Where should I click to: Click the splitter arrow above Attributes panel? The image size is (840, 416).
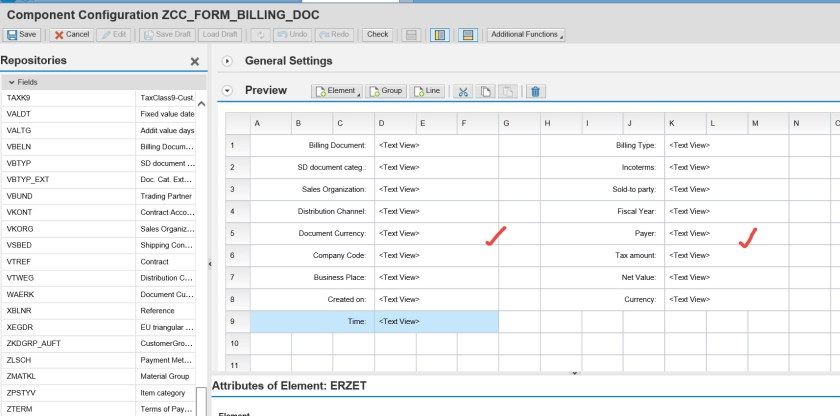(x=574, y=373)
